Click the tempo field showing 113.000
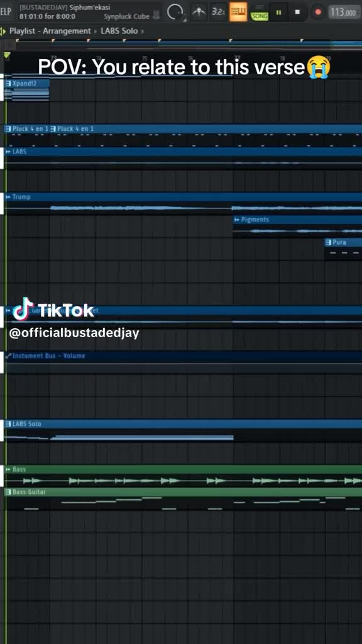This screenshot has height=644, width=362. click(x=344, y=13)
